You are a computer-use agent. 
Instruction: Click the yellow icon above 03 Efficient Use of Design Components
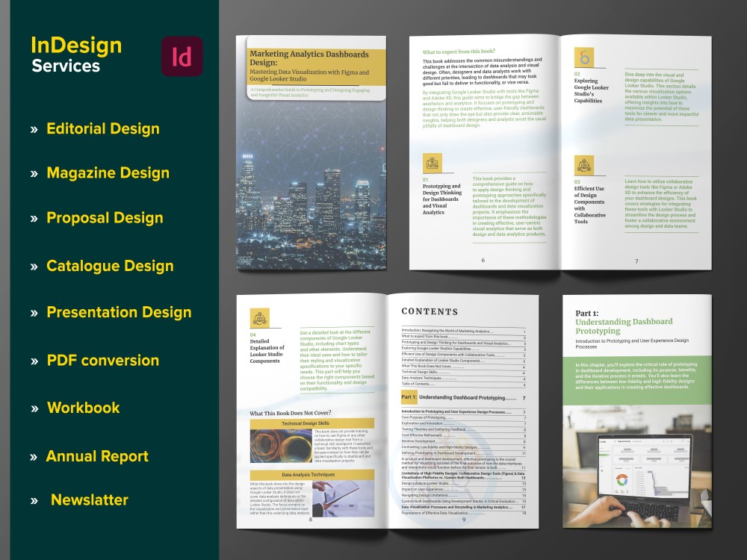pyautogui.click(x=583, y=165)
